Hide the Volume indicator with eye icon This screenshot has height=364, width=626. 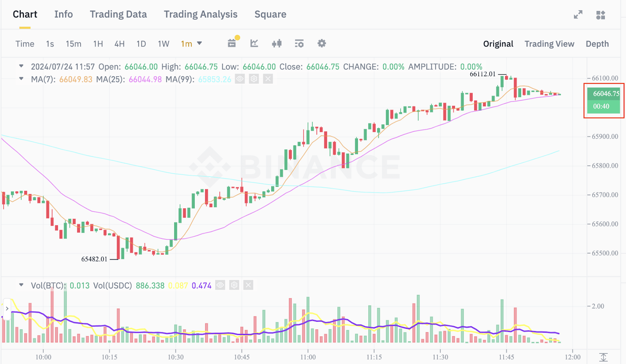(x=220, y=285)
